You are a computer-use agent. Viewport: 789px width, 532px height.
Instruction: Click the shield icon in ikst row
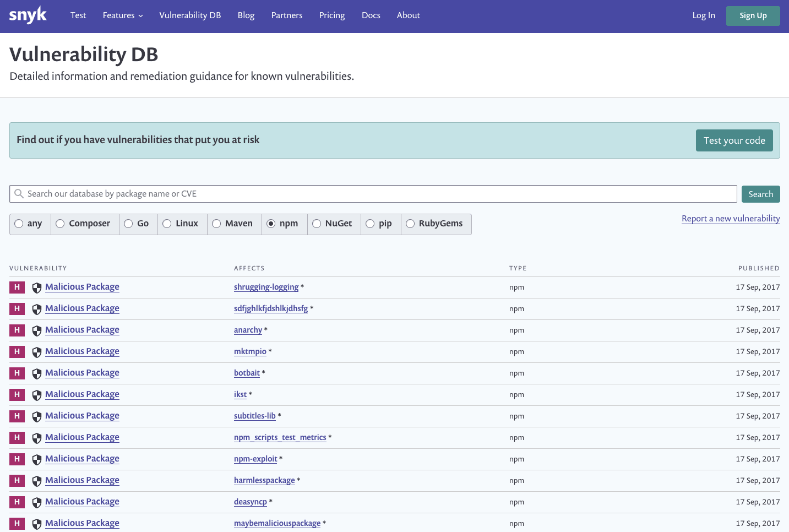point(37,395)
